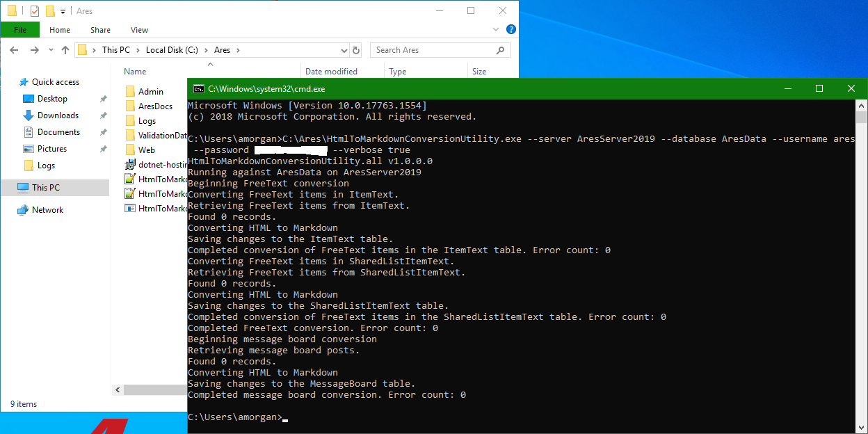Click Local Disk (C:) in the breadcrumb path
Screen dimensions: 868x434
click(x=172, y=50)
